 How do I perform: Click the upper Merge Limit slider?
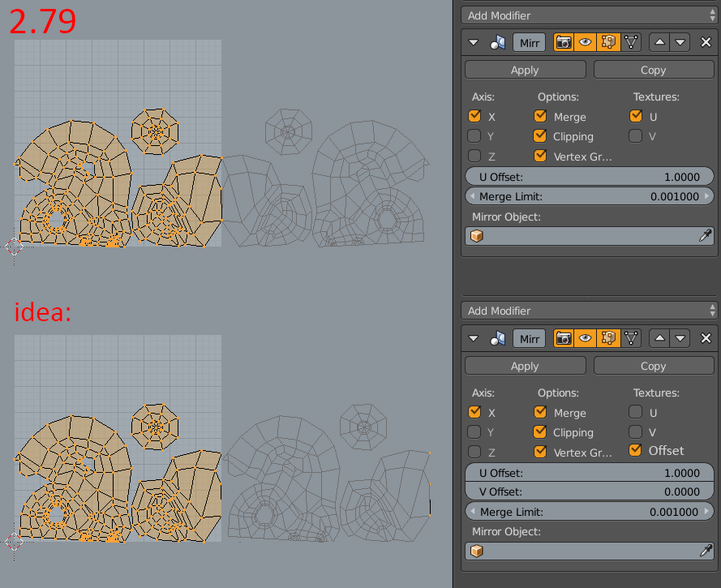[x=590, y=196]
